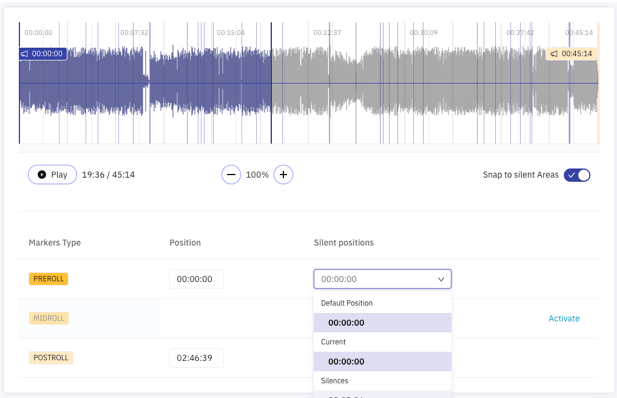Choose 00:00:00 under Default Position
This screenshot has width=617, height=398.
(382, 323)
